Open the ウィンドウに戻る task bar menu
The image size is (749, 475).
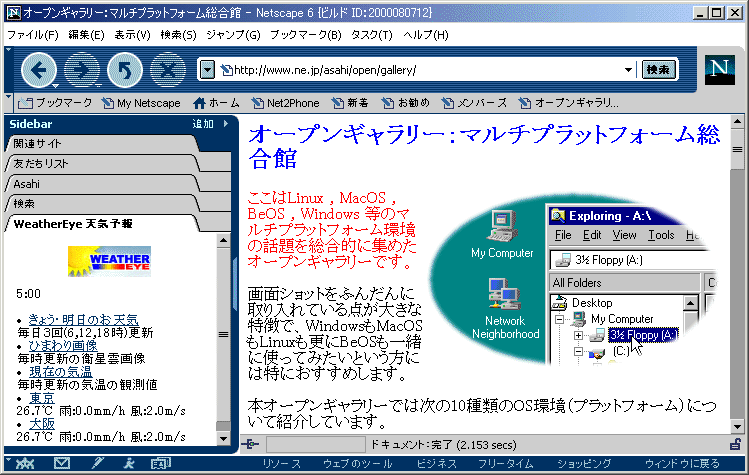coord(682,464)
